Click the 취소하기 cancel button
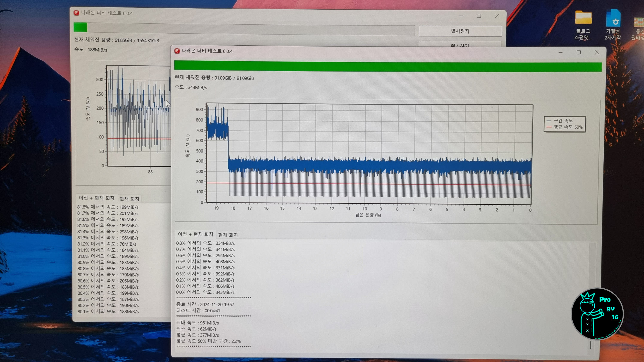Image resolution: width=644 pixels, height=362 pixels. pos(460,45)
